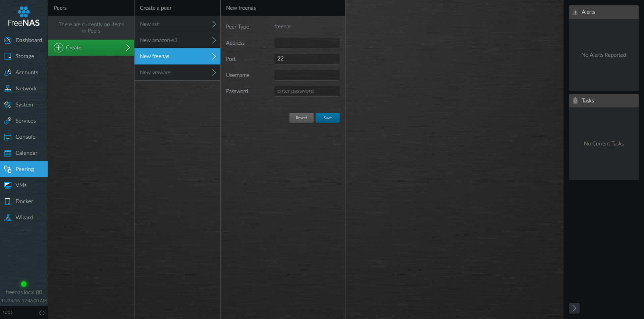Image resolution: width=644 pixels, height=319 pixels.
Task: Open the Peering sidebar entry
Action: [x=23, y=169]
